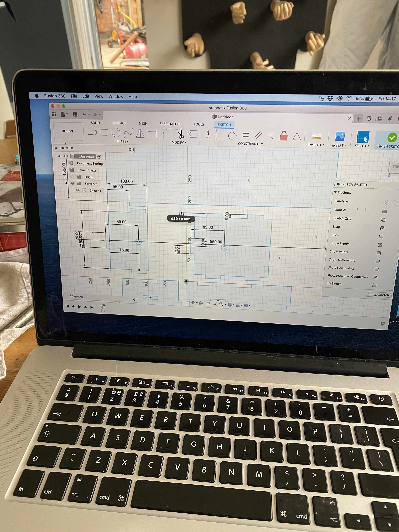Screen dimensions: 399x532
Task: Open the DESIGN workspace dropdown
Action: click(69, 131)
